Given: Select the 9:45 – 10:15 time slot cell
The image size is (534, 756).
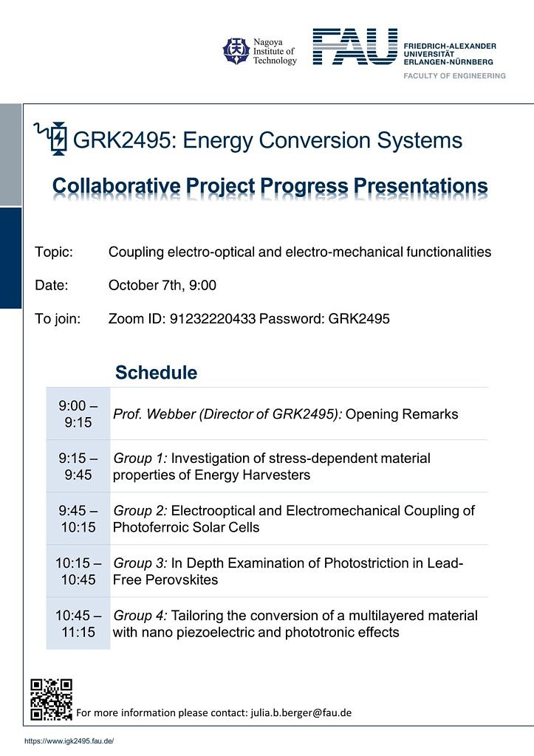Looking at the screenshot, I should pyautogui.click(x=78, y=519).
